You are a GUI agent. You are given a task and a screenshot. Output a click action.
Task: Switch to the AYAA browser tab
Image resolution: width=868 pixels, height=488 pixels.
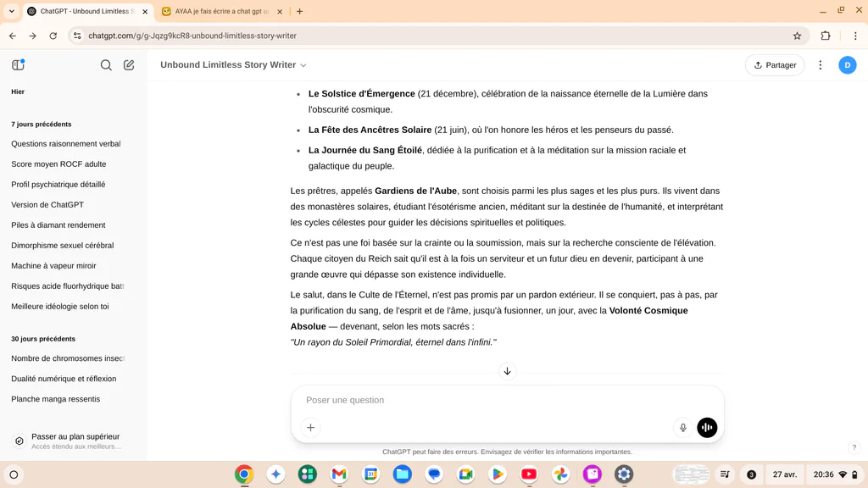coord(221,11)
